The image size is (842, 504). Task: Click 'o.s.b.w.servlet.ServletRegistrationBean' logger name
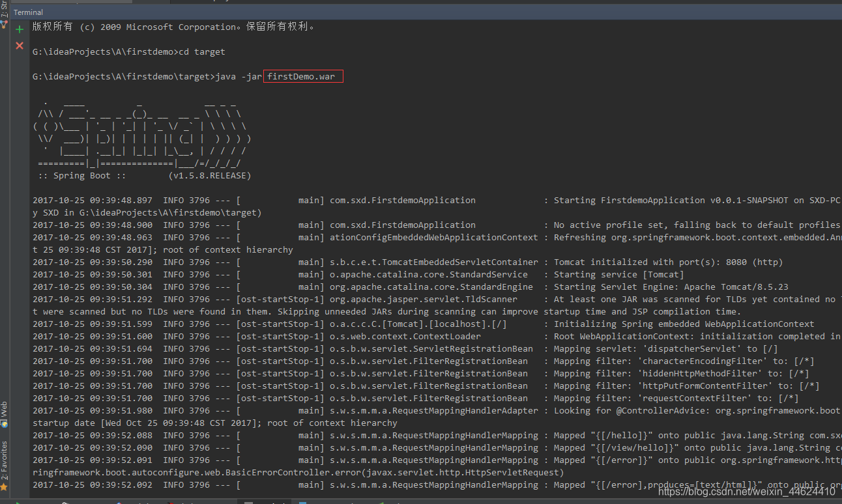point(431,349)
